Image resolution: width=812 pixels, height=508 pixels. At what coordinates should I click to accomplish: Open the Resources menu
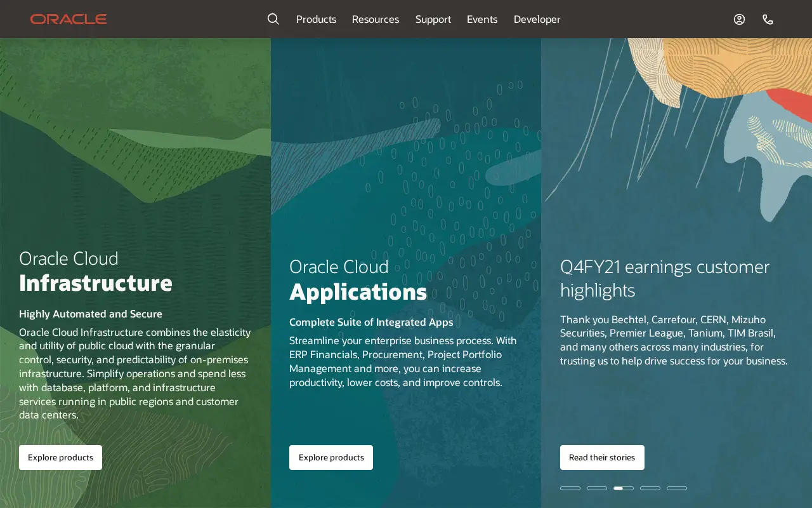point(376,19)
